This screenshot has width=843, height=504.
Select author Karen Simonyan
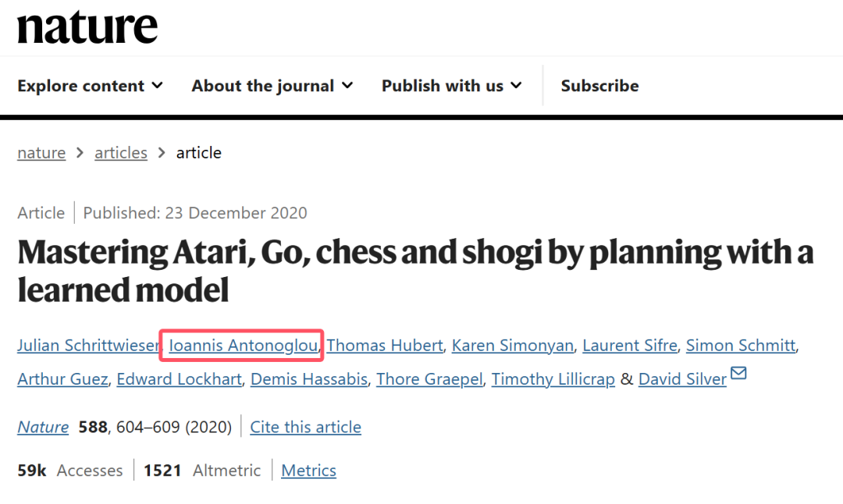pyautogui.click(x=513, y=346)
